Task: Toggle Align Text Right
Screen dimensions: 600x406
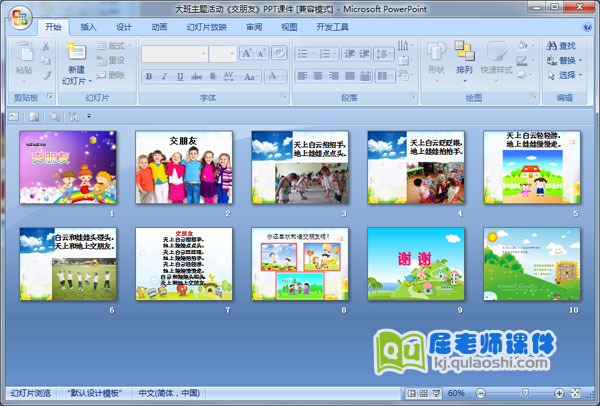Action: pyautogui.click(x=334, y=76)
